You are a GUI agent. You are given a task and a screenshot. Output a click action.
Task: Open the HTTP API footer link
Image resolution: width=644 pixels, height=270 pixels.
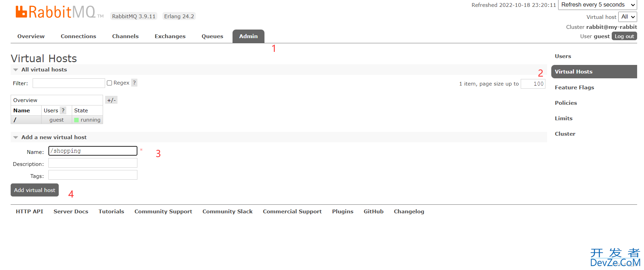pyautogui.click(x=30, y=212)
